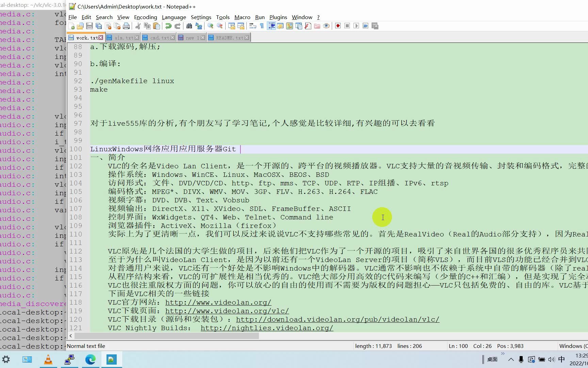Close the README.txt tab
Viewport: 588px width, 368px height.
tap(247, 37)
